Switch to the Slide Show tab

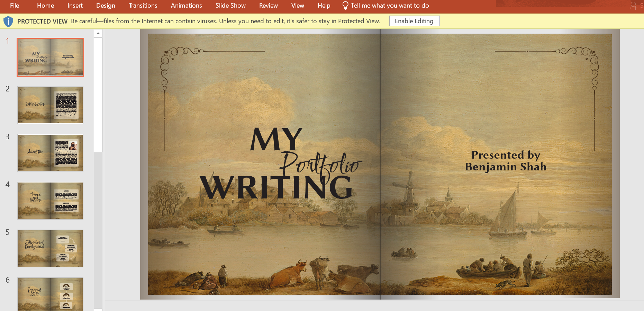coord(230,6)
